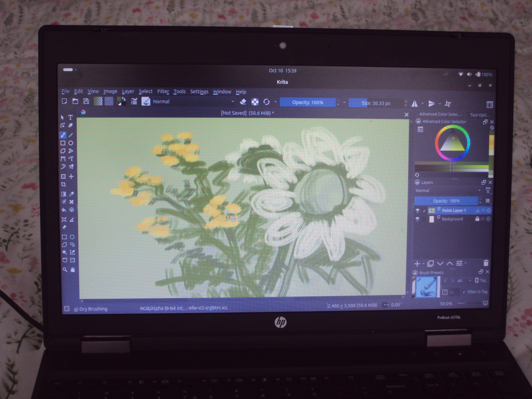Select the Ellipse shape tool
This screenshot has height=399, width=532.
(71, 143)
